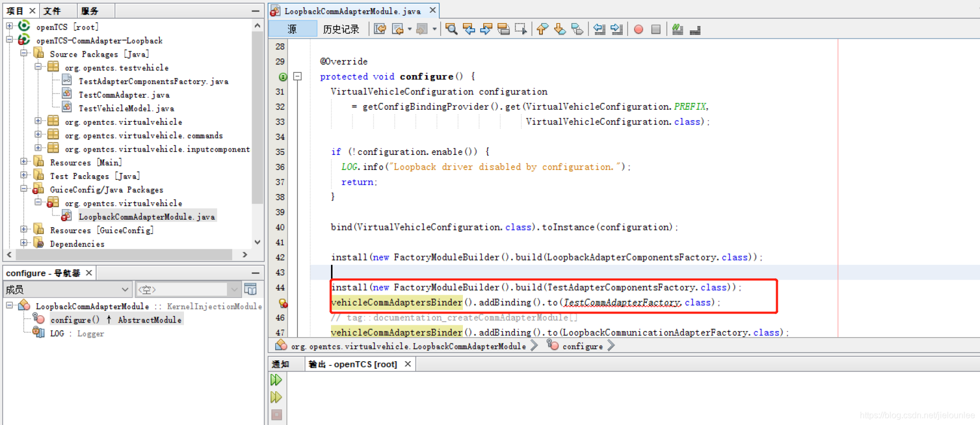Screen dimensions: 980x425
Task: Switch the editor to 历史记录 (History) view
Action: [x=341, y=29]
